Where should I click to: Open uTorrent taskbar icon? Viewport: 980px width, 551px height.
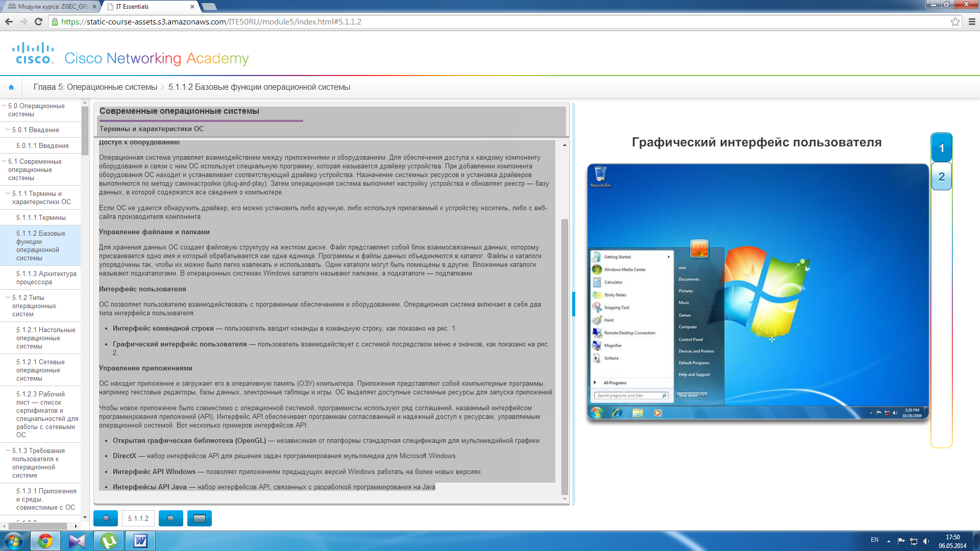tap(109, 541)
